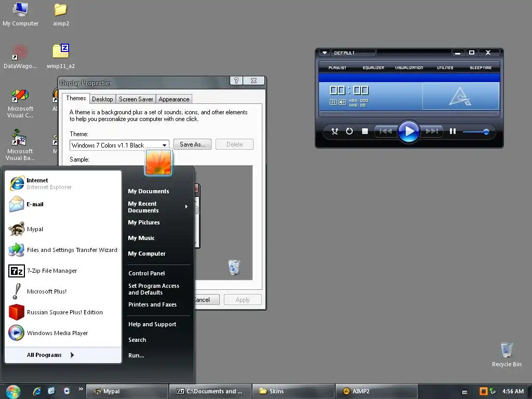Open AIMP2 Sleep Time settings
Screen dimensions: 532x399
tap(481, 68)
